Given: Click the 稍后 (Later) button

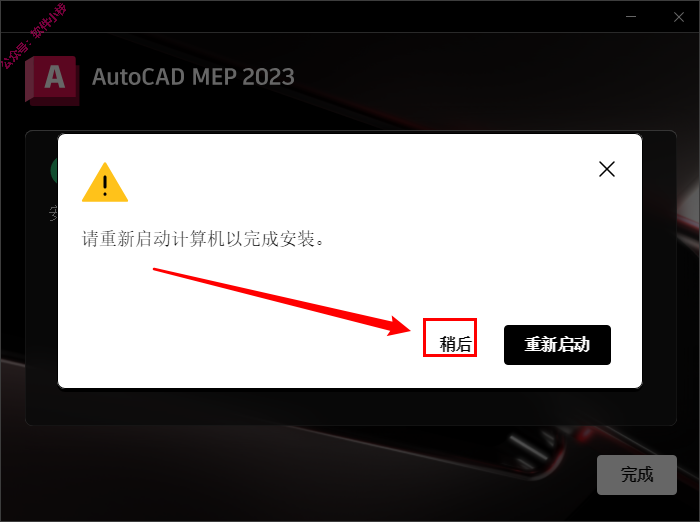Looking at the screenshot, I should [455, 344].
